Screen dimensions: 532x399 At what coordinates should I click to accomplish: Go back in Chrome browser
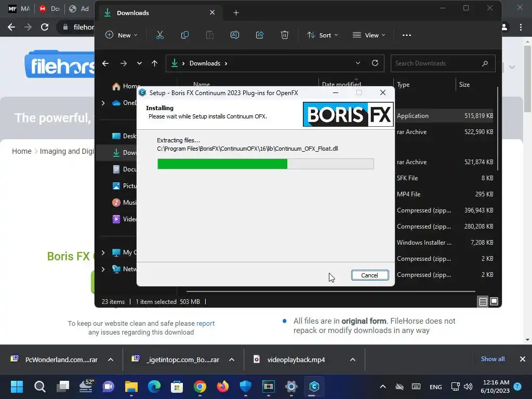click(11, 27)
